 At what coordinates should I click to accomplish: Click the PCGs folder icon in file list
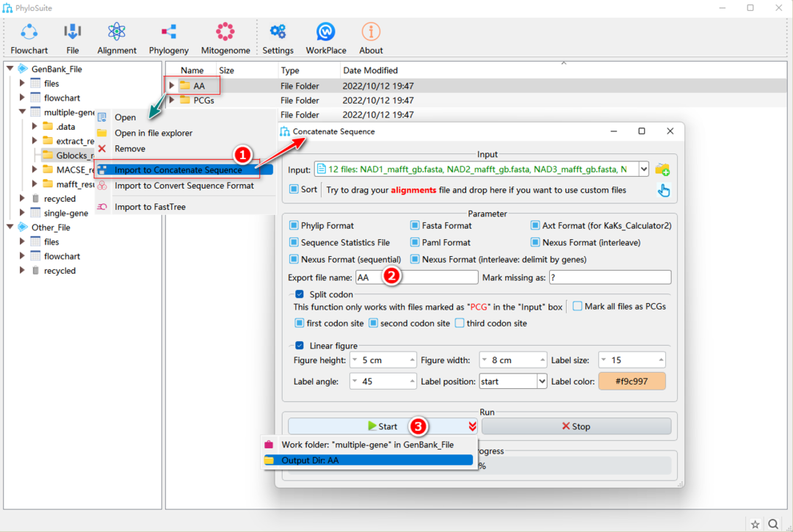point(185,100)
